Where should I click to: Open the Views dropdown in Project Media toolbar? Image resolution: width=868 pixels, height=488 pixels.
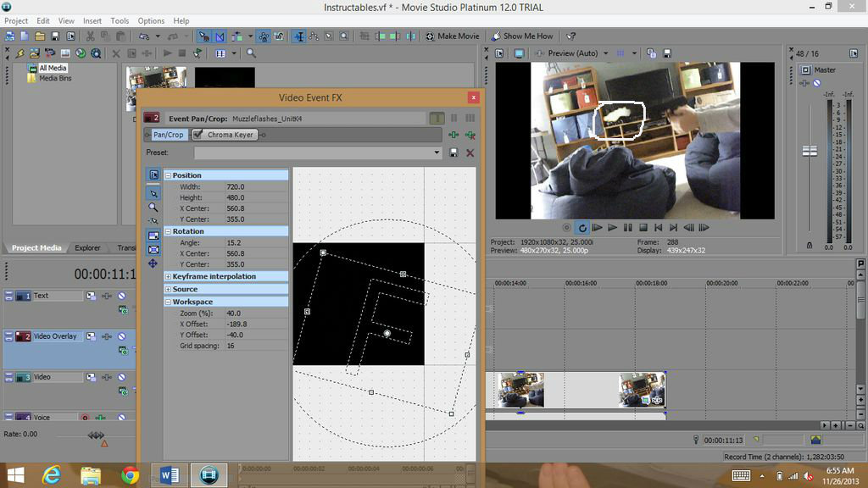(234, 53)
